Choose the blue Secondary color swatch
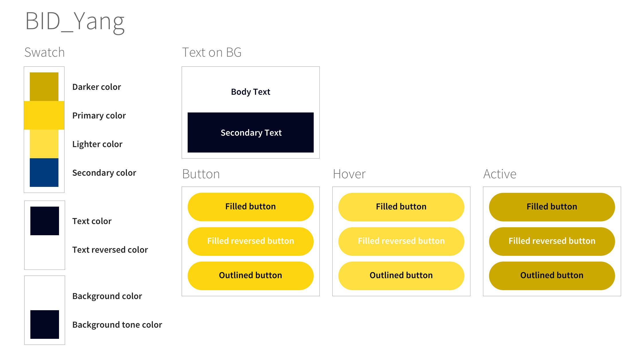This screenshot has width=638, height=364. pos(44,173)
